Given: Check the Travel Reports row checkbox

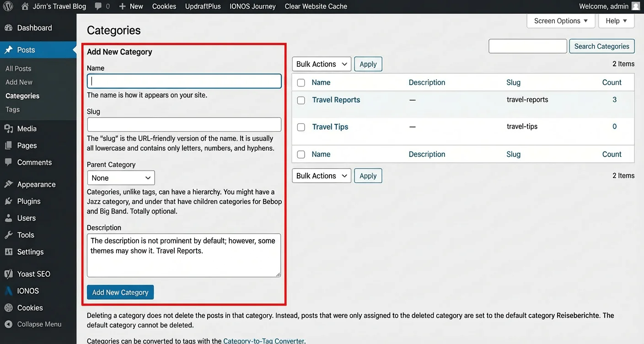Looking at the screenshot, I should point(301,100).
